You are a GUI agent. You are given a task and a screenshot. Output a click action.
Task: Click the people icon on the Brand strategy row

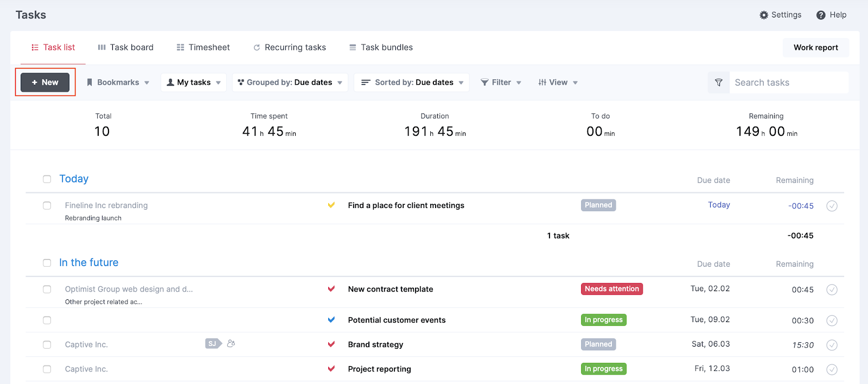(231, 344)
